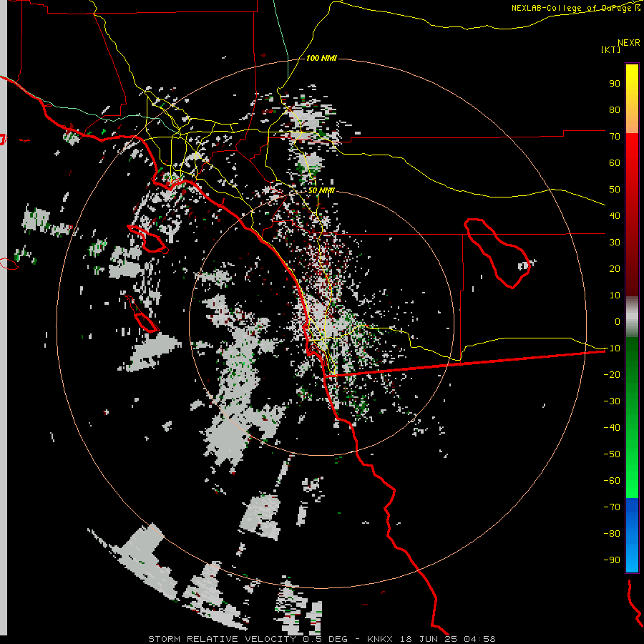Click the Storm Relative Velocity caption text
Screen dimensions: 644x644
pos(321,639)
